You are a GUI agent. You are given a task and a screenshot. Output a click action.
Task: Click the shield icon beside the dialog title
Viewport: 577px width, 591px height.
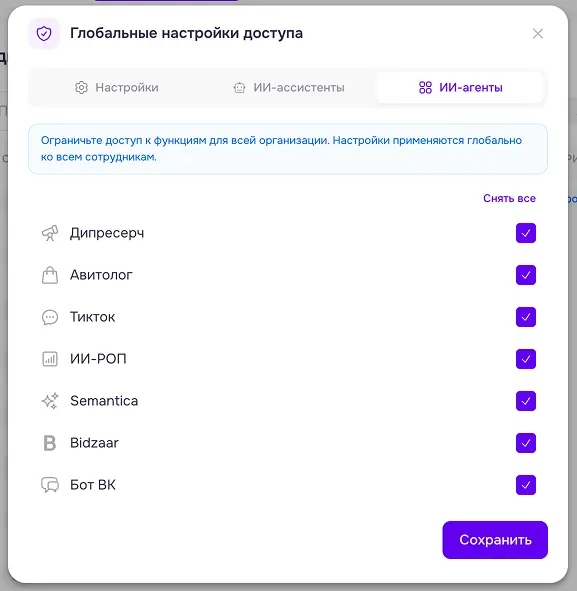[x=44, y=34]
